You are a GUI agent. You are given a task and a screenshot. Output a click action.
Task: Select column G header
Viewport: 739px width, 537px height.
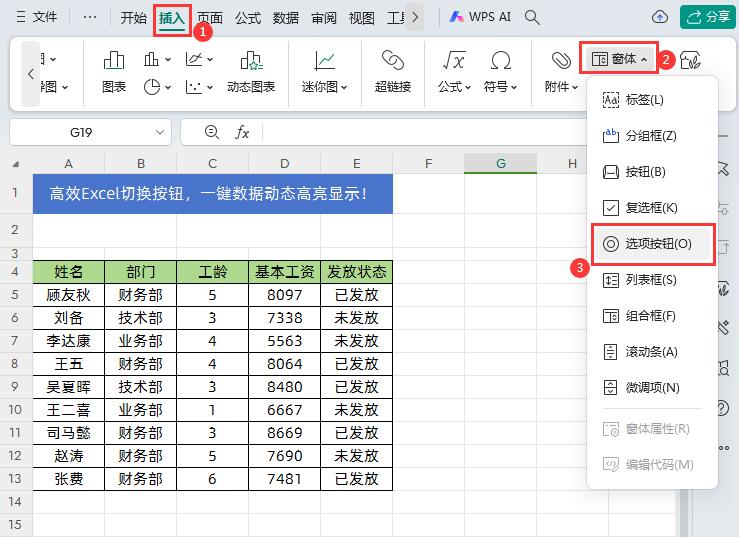point(501,164)
